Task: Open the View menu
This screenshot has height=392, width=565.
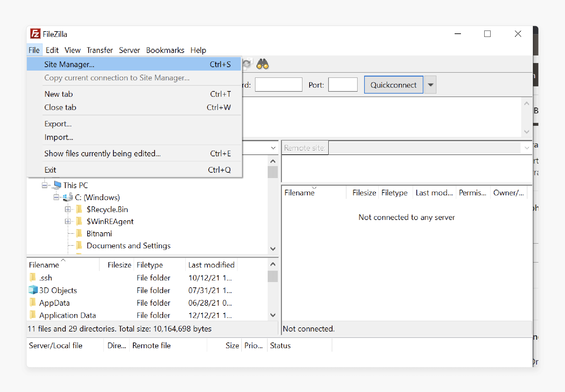Action: coord(73,50)
